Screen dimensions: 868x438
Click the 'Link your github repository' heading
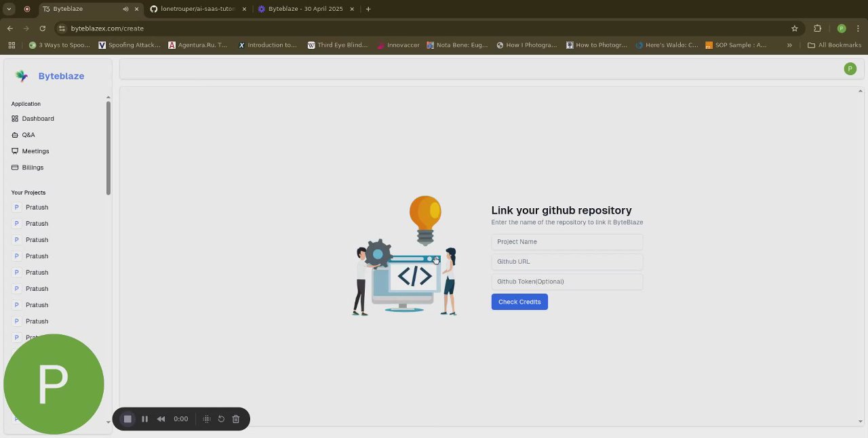click(x=561, y=210)
